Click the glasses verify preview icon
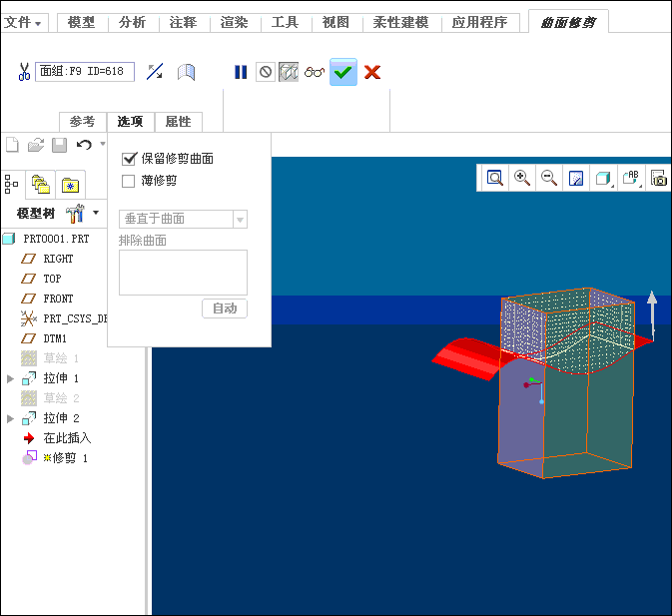Image resolution: width=672 pixels, height=616 pixels. [315, 72]
